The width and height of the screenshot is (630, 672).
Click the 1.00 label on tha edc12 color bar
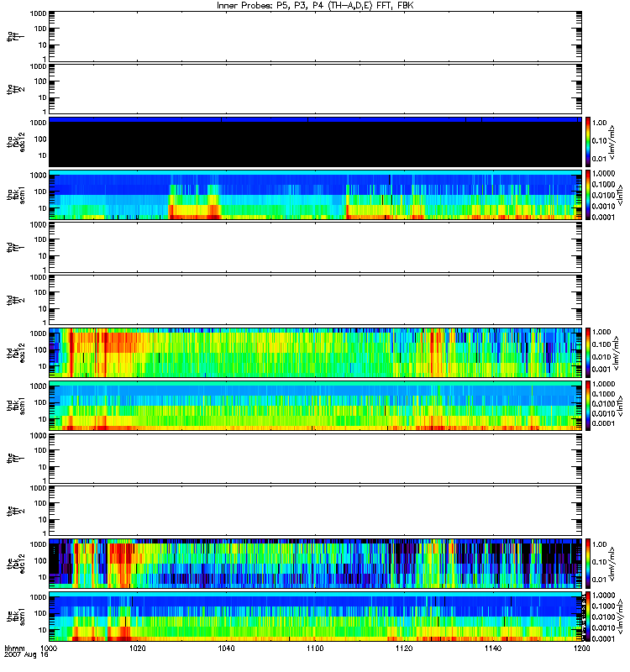click(x=600, y=123)
